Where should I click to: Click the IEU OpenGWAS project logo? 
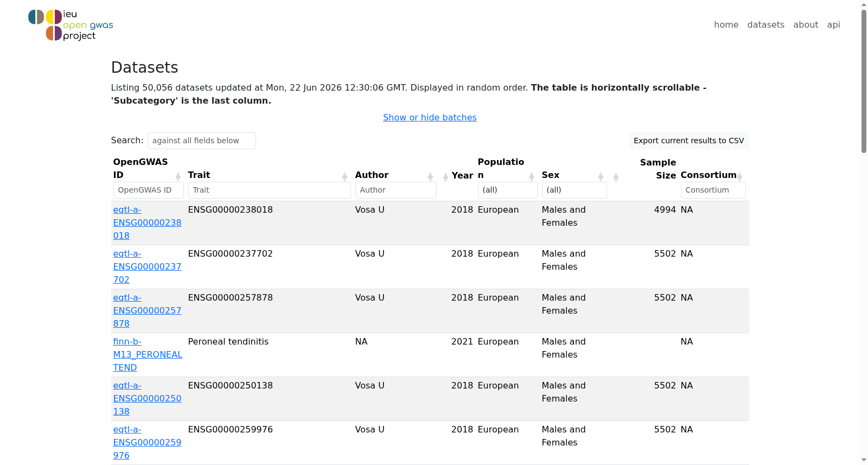71,25
